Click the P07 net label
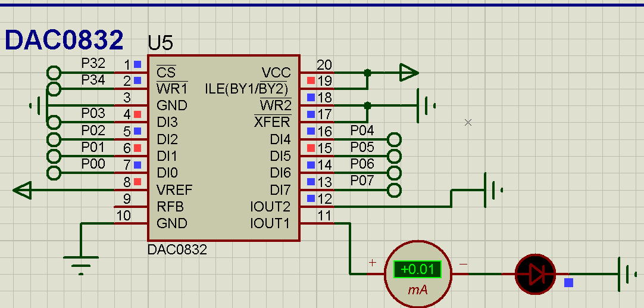The image size is (644, 308). pos(362,180)
